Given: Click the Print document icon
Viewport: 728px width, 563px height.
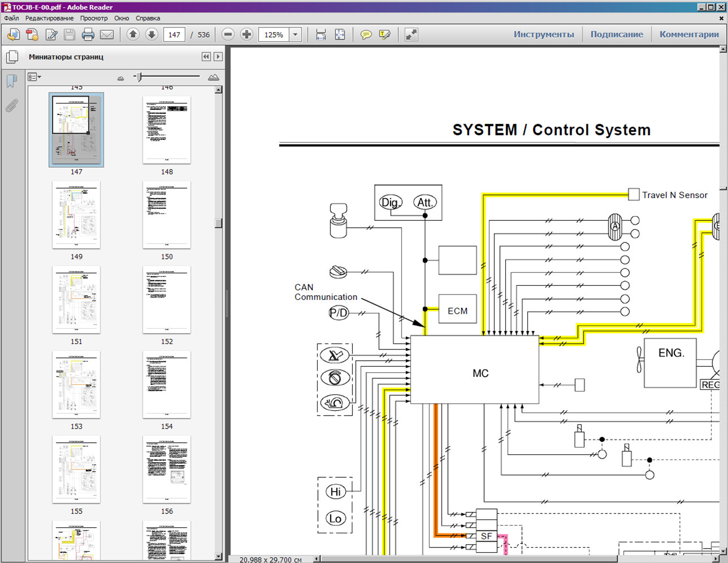Looking at the screenshot, I should coord(88,35).
